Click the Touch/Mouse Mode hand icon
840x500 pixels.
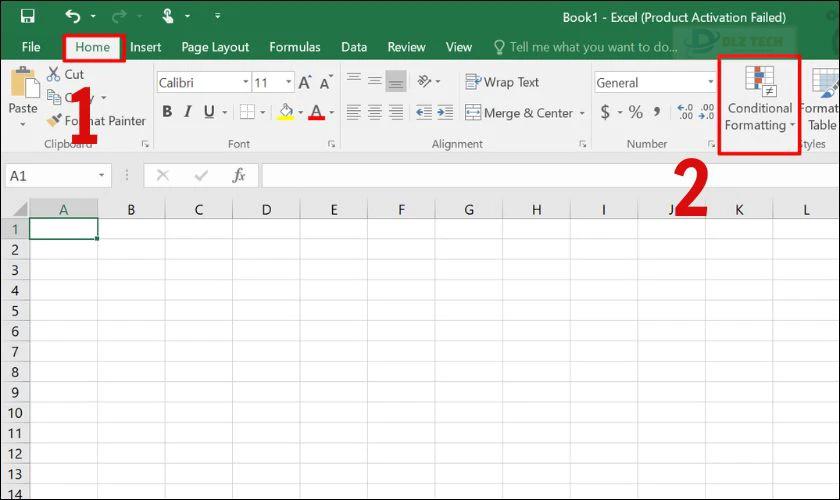[168, 16]
